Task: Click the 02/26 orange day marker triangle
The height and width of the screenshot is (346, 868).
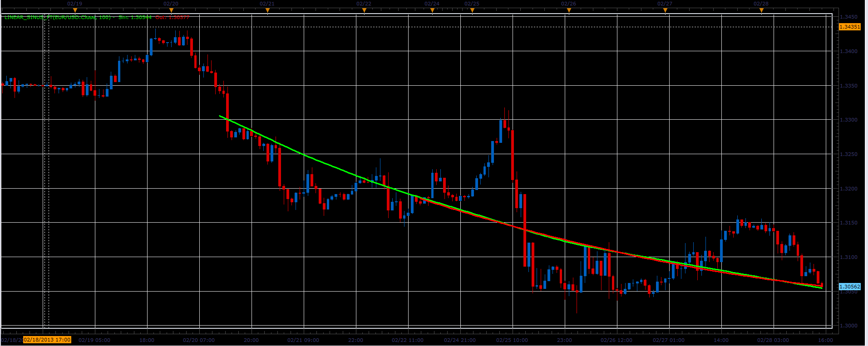Action: click(569, 10)
